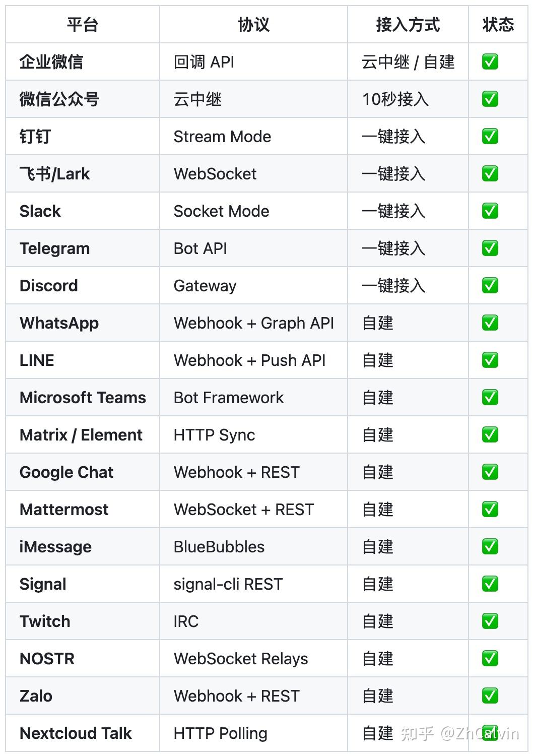533x756 pixels.
Task: Click the green checkmark for WhatsApp
Action: (x=490, y=323)
